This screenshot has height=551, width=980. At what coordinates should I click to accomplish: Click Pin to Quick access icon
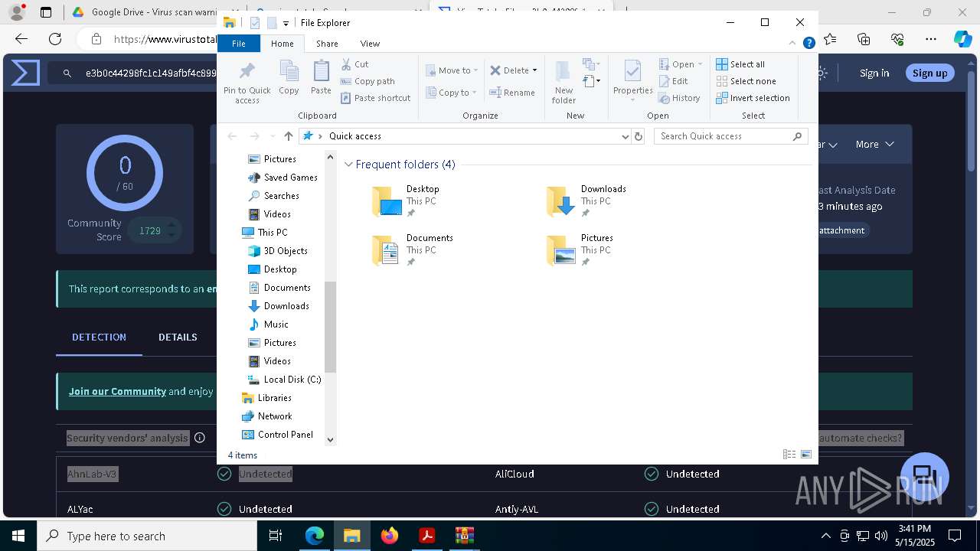(247, 83)
